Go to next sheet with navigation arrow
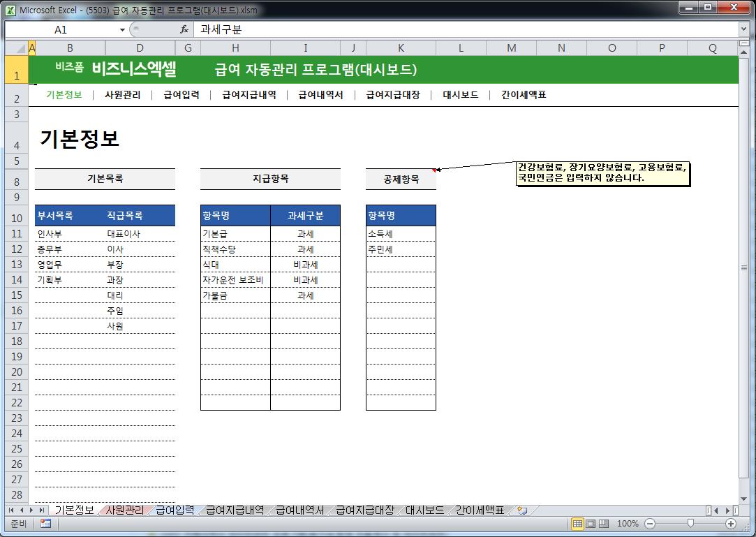 pyautogui.click(x=31, y=510)
